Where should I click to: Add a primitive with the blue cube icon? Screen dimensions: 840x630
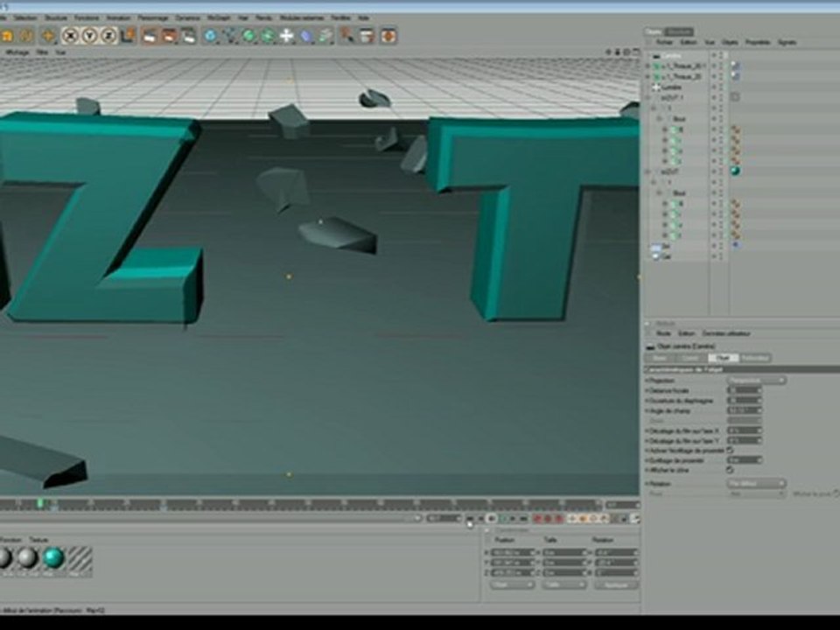point(211,36)
